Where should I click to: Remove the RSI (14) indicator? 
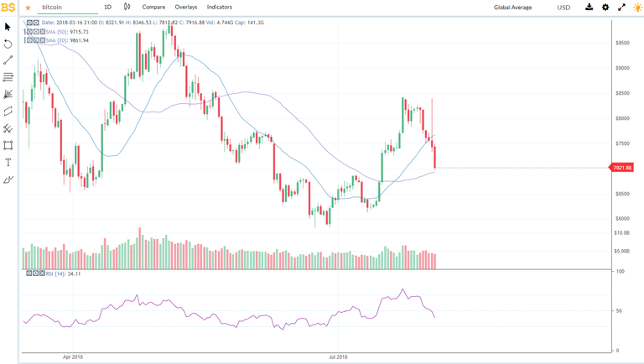click(x=42, y=273)
